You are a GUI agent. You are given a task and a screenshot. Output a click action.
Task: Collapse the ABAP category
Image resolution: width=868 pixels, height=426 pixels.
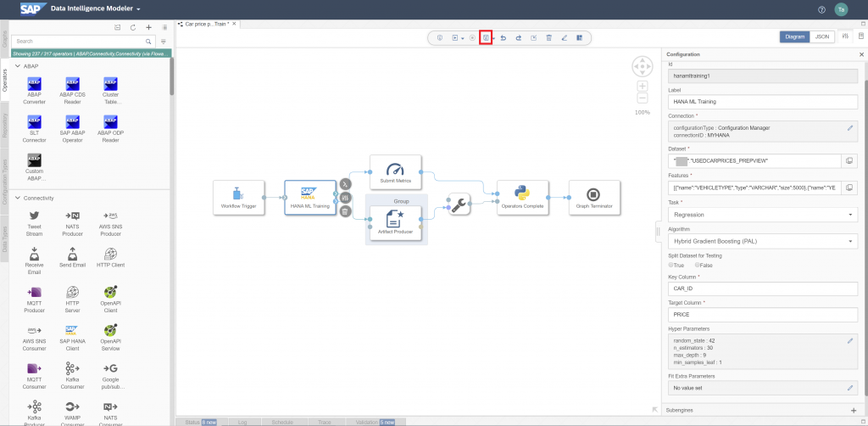tap(17, 66)
